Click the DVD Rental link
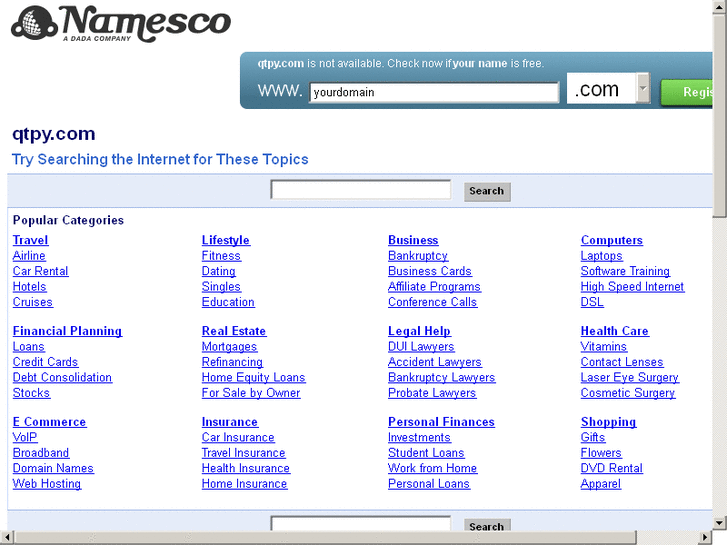Image resolution: width=727 pixels, height=545 pixels. (x=612, y=468)
